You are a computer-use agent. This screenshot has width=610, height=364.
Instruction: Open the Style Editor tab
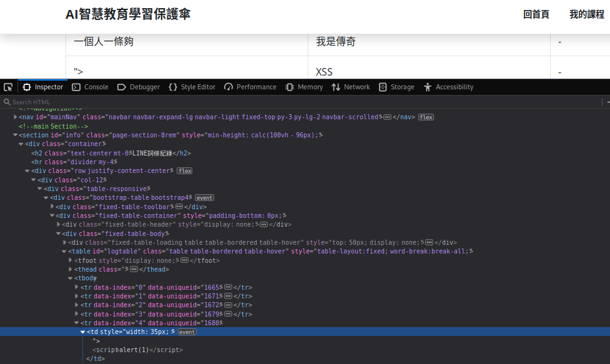pos(192,87)
